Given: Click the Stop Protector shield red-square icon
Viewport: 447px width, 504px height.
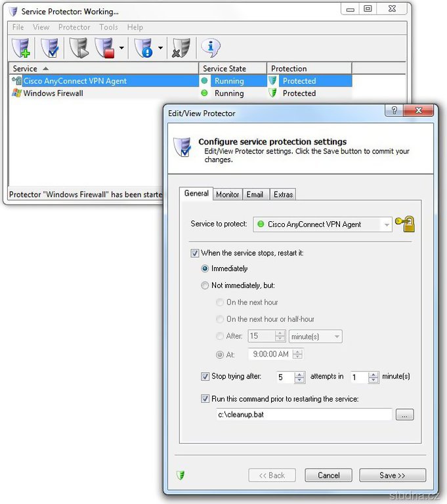Looking at the screenshot, I should [105, 47].
